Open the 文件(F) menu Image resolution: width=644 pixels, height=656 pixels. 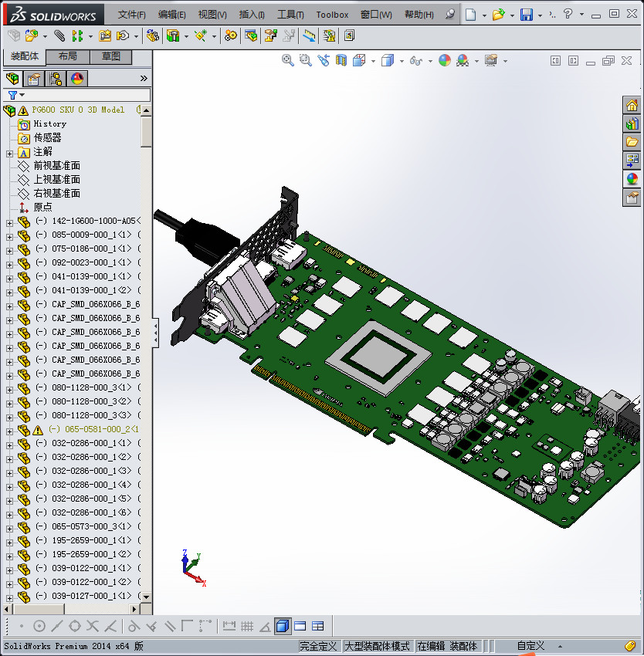tap(131, 15)
